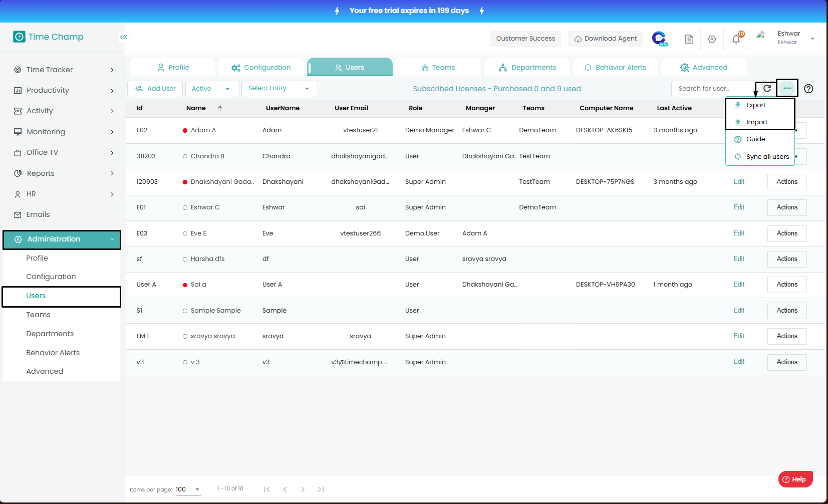828x504 pixels.
Task: Select Export from the dropdown menu
Action: click(755, 105)
